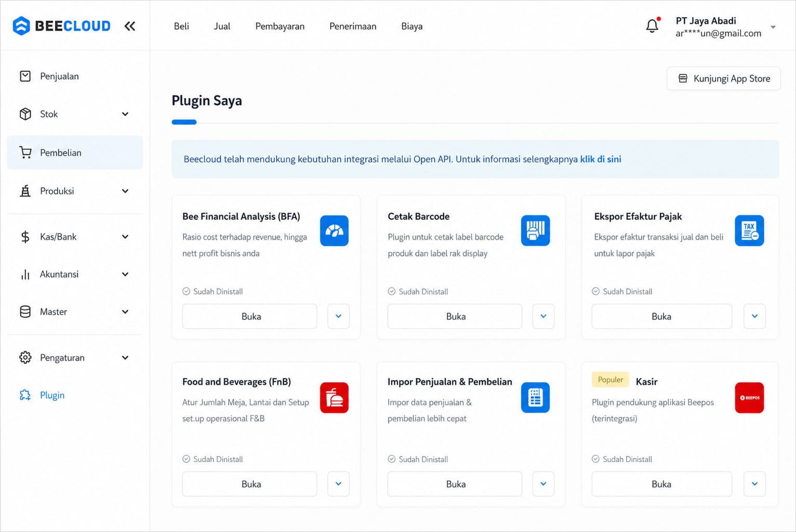This screenshot has width=796, height=532.
Task: Click the Ekspor Efaktur Pajak title
Action: pyautogui.click(x=638, y=216)
